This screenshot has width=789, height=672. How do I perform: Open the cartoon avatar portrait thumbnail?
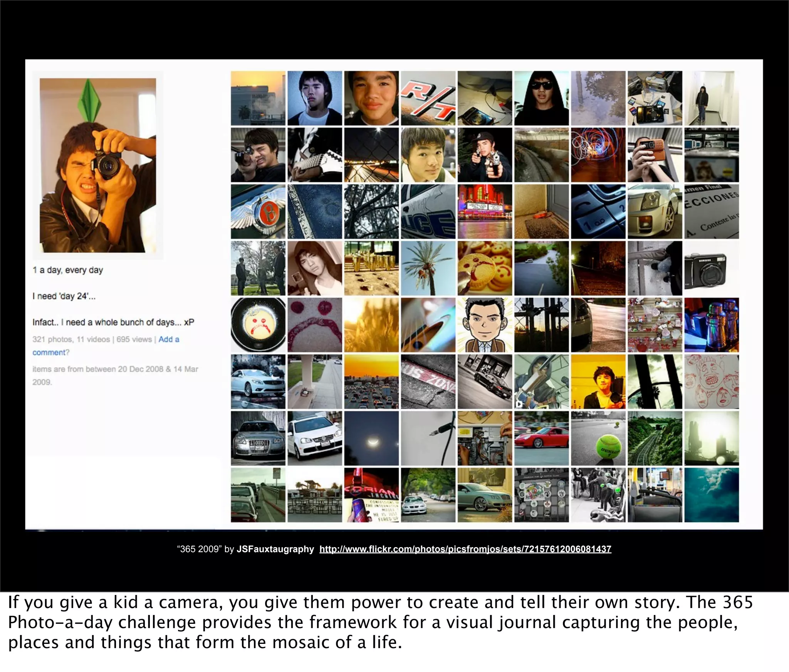[485, 325]
